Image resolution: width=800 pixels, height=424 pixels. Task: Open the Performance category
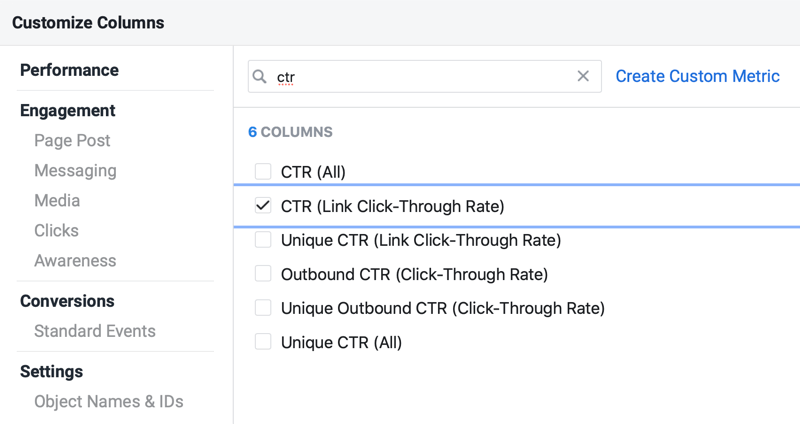69,70
